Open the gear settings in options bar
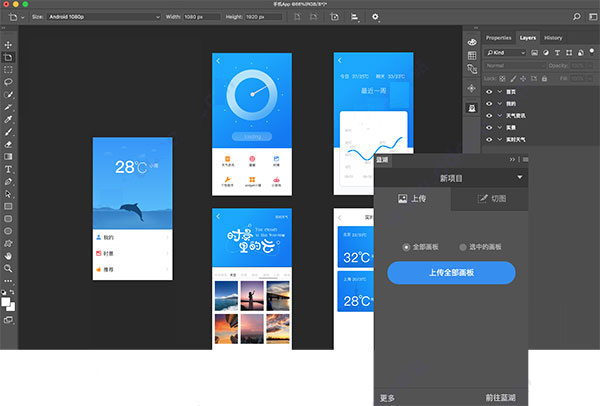The width and height of the screenshot is (600, 406). (375, 16)
